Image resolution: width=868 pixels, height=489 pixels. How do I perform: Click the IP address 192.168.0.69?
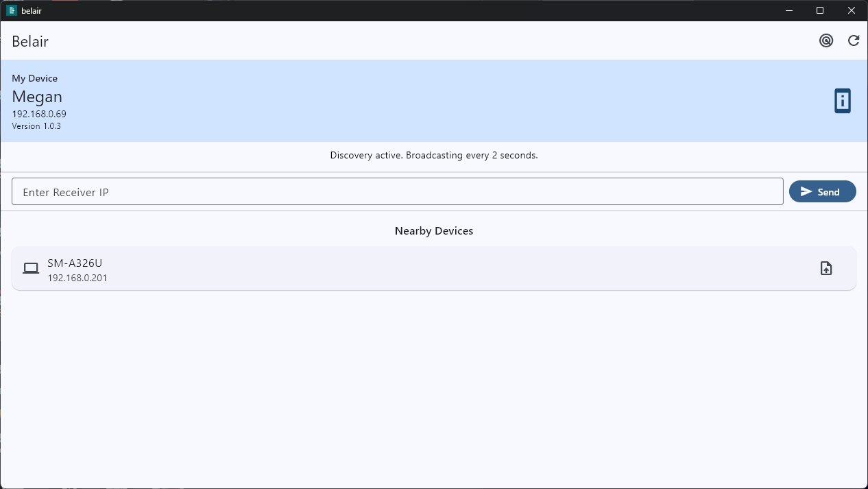(x=39, y=114)
